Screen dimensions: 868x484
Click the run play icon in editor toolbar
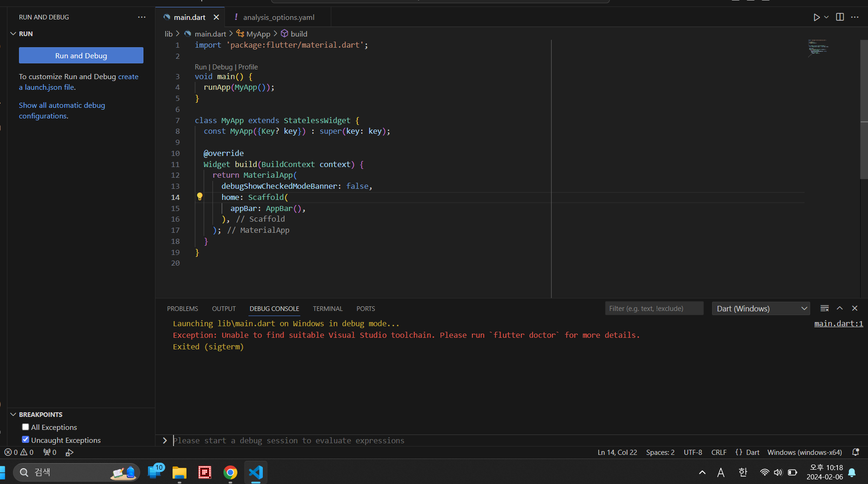pyautogui.click(x=817, y=17)
